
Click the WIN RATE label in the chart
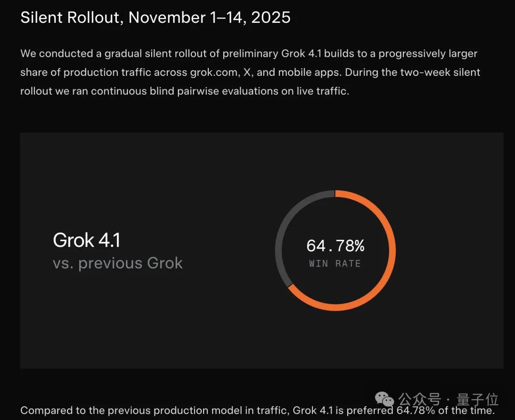pos(335,264)
